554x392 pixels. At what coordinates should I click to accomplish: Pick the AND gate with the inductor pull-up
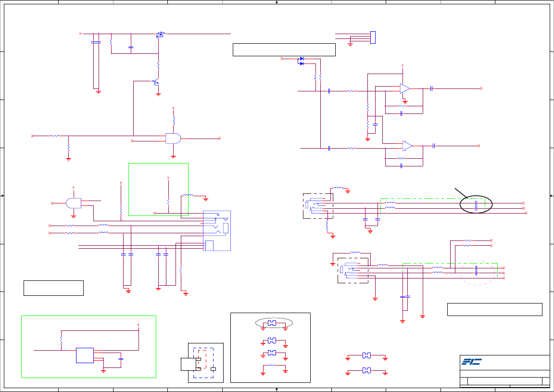[173, 139]
